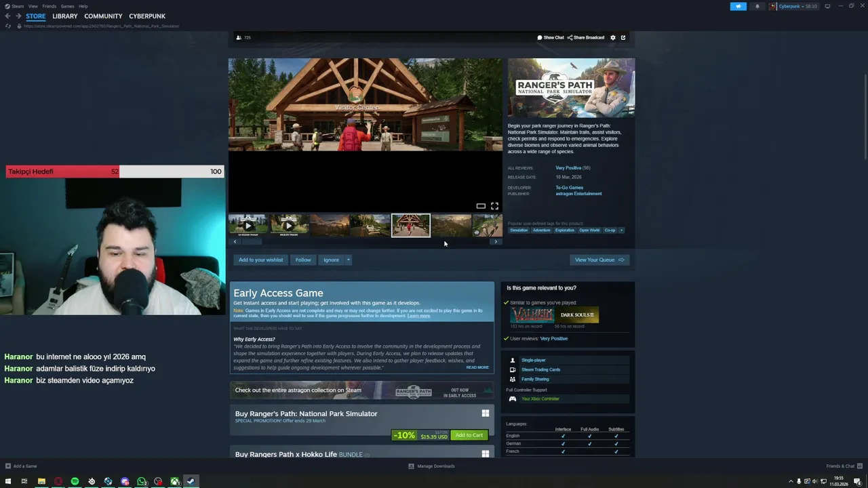
Task: Select the highlighted Visitor Center screenshot thumbnail
Action: [x=410, y=226]
